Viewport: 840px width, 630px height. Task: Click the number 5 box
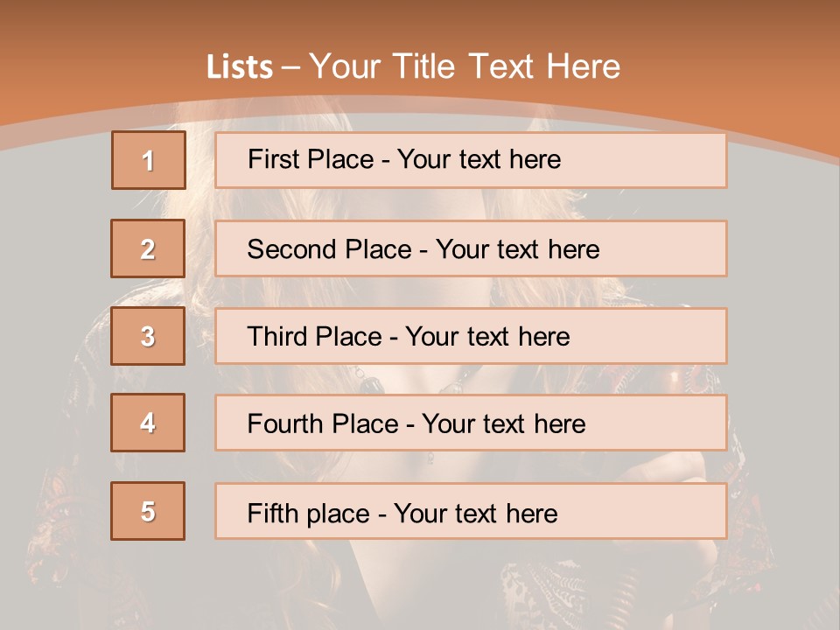click(149, 511)
